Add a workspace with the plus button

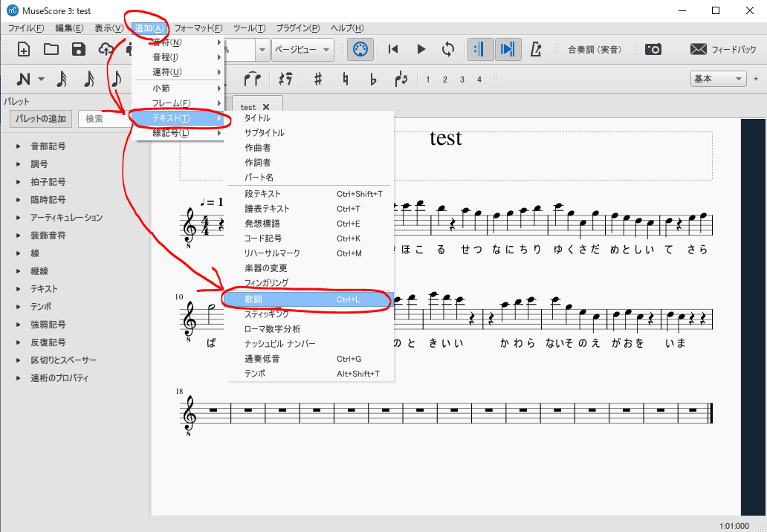tap(756, 79)
